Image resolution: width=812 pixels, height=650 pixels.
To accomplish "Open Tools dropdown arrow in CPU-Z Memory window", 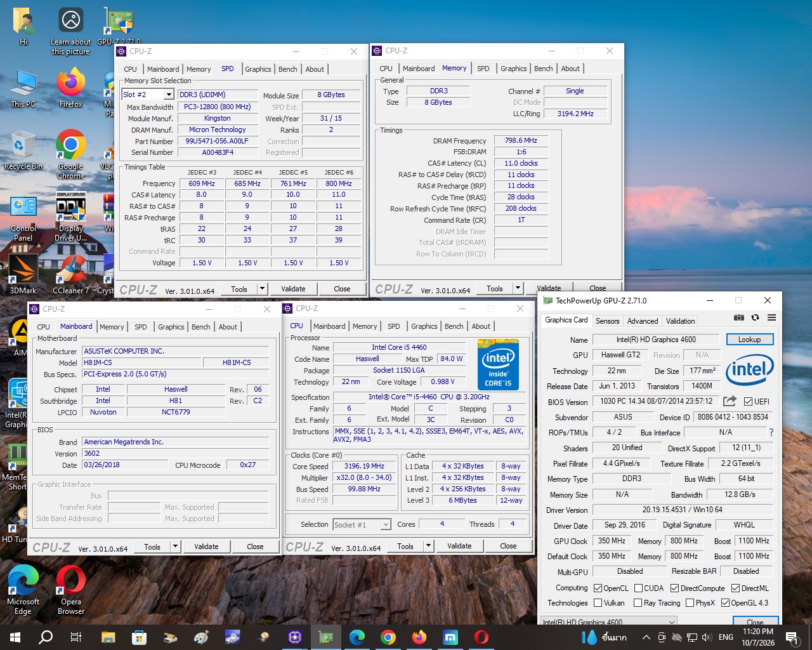I will [517, 288].
